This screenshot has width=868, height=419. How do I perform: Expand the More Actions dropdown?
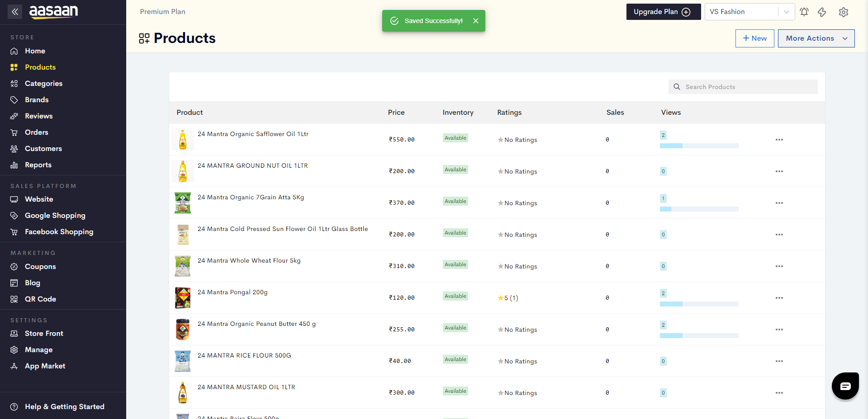[x=816, y=38]
